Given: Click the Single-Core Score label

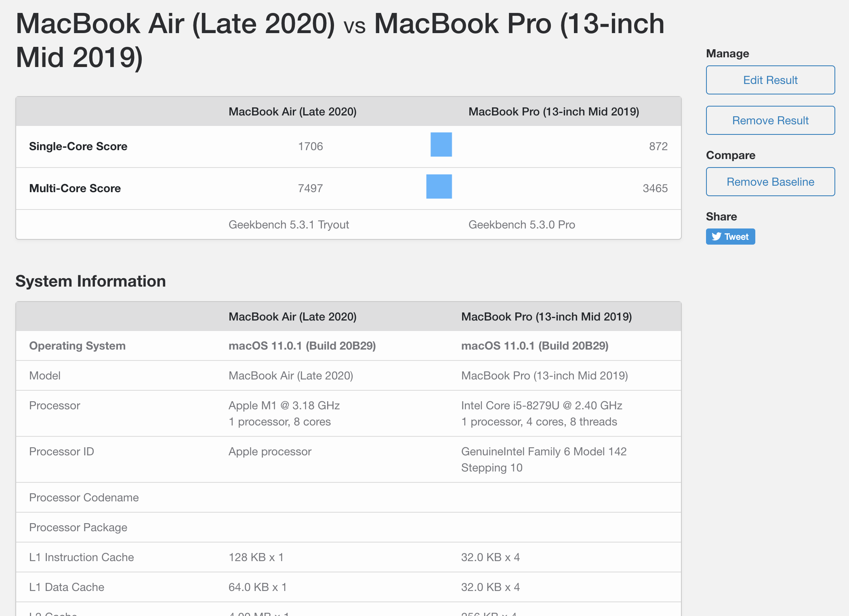Looking at the screenshot, I should 78,147.
